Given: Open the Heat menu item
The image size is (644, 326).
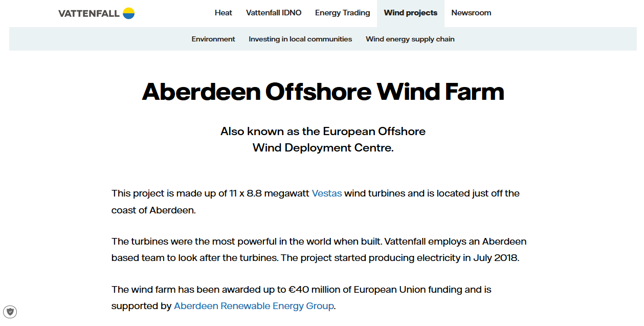Looking at the screenshot, I should pyautogui.click(x=223, y=13).
